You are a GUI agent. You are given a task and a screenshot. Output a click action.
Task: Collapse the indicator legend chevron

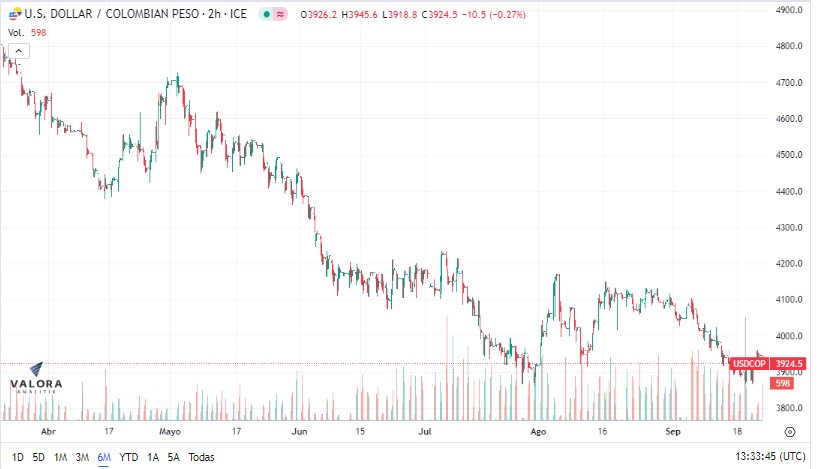point(19,51)
